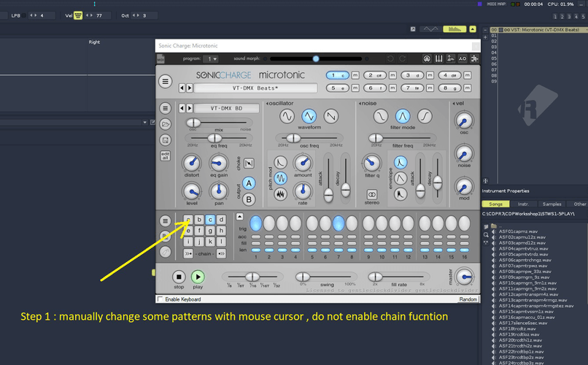Viewport: 588px width, 365px height.
Task: Click the next chain step button
Action: click(221, 253)
